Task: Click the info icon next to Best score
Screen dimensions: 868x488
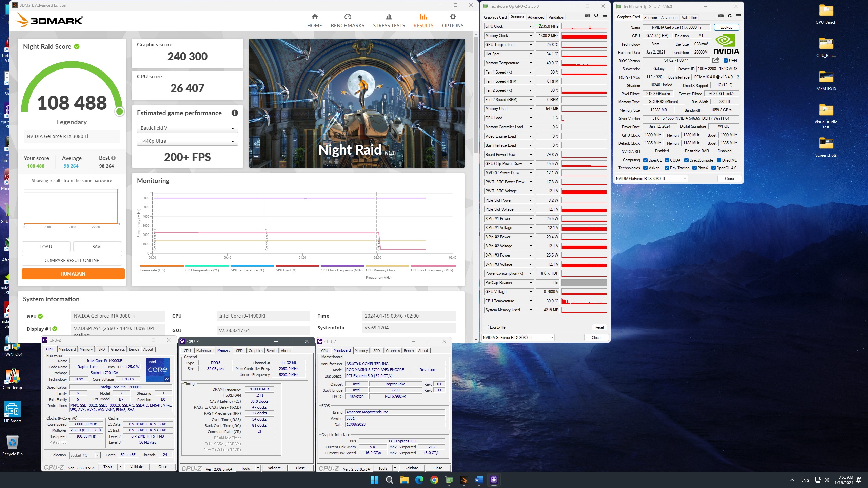Action: click(113, 158)
